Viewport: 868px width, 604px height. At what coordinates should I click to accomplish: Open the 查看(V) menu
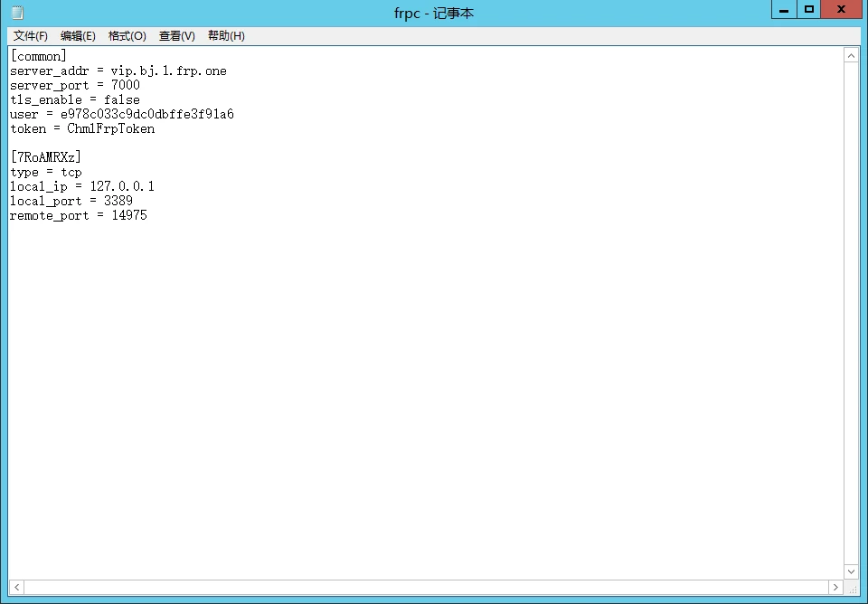click(x=177, y=36)
